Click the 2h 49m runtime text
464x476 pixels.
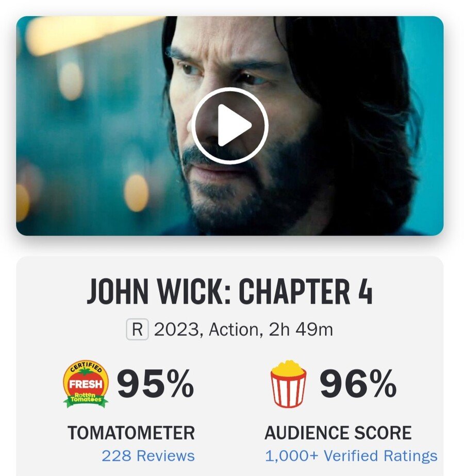click(301, 329)
